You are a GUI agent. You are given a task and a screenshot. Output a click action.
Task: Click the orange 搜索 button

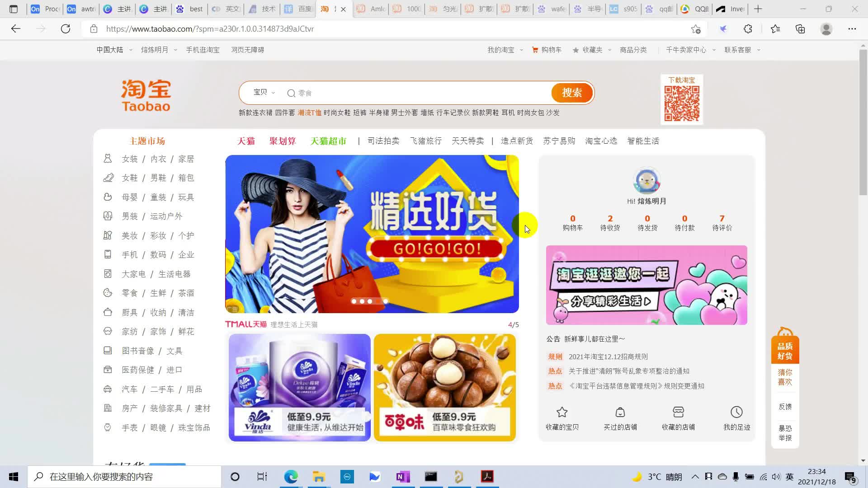[x=572, y=93]
